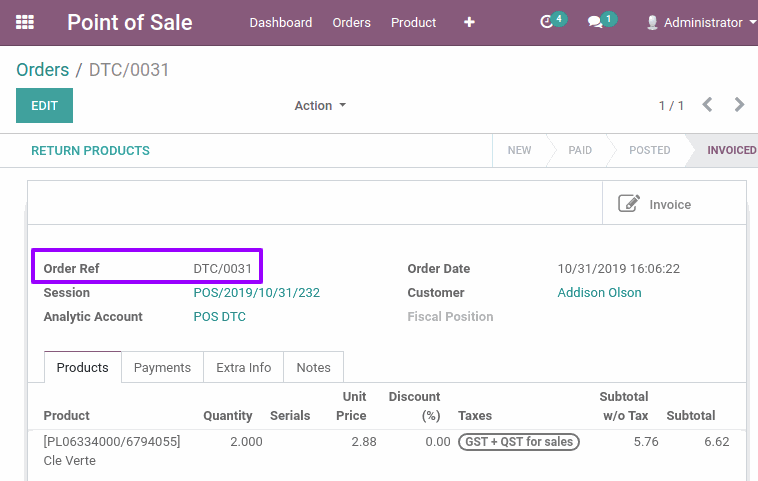Viewport: 758px width, 481px height.
Task: Switch to the Extra Info tab
Action: [x=244, y=367]
